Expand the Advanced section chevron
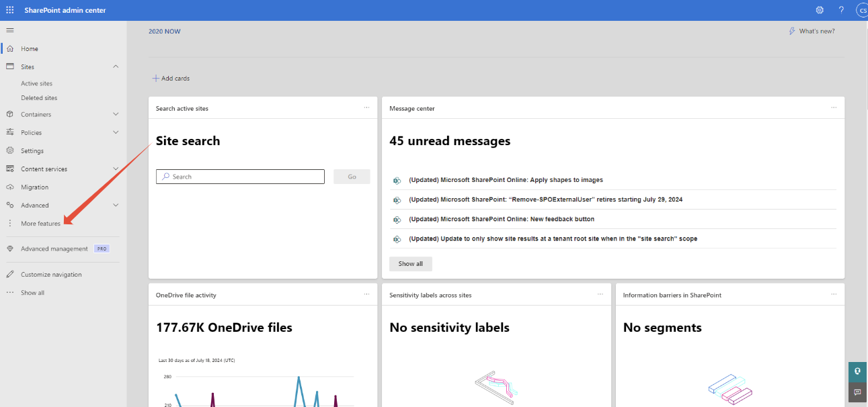 tap(116, 205)
